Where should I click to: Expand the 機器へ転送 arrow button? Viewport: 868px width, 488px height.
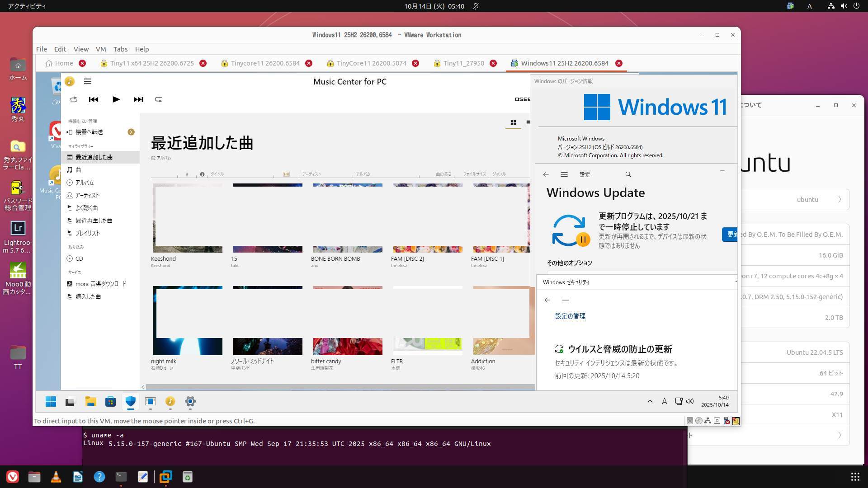131,132
